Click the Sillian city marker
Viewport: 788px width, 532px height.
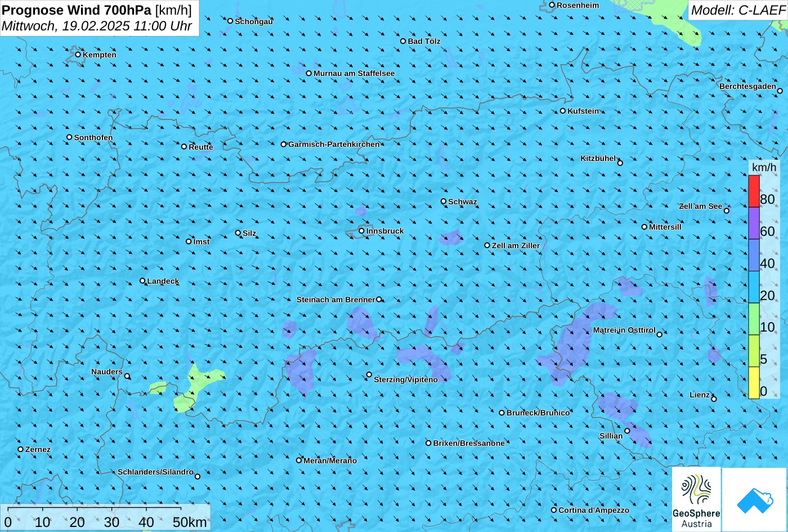[x=627, y=431]
